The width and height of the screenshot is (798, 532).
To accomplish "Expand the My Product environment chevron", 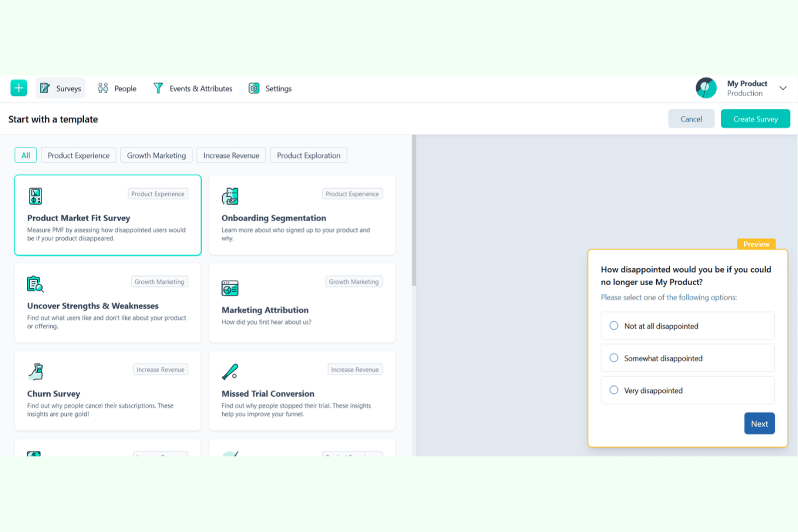I will tap(782, 88).
